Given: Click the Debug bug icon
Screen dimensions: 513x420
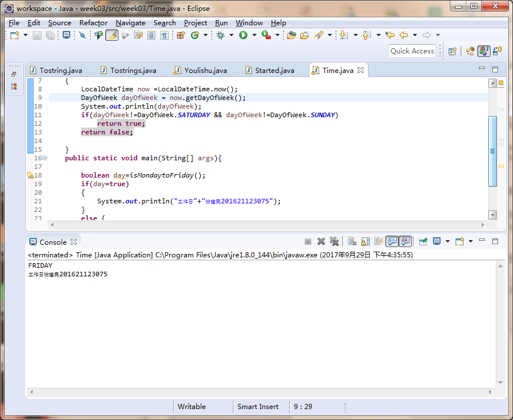Looking at the screenshot, I should point(221,35).
